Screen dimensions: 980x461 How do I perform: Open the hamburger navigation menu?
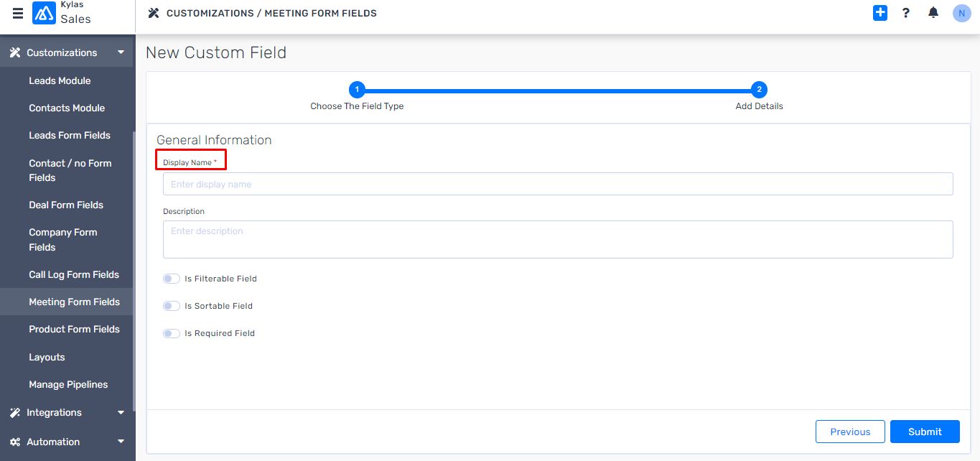[x=18, y=14]
